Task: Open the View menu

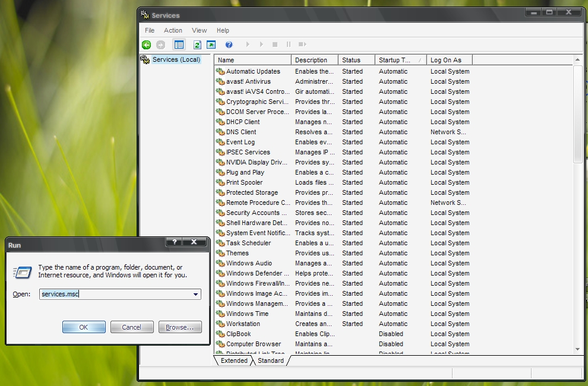Action: [199, 30]
